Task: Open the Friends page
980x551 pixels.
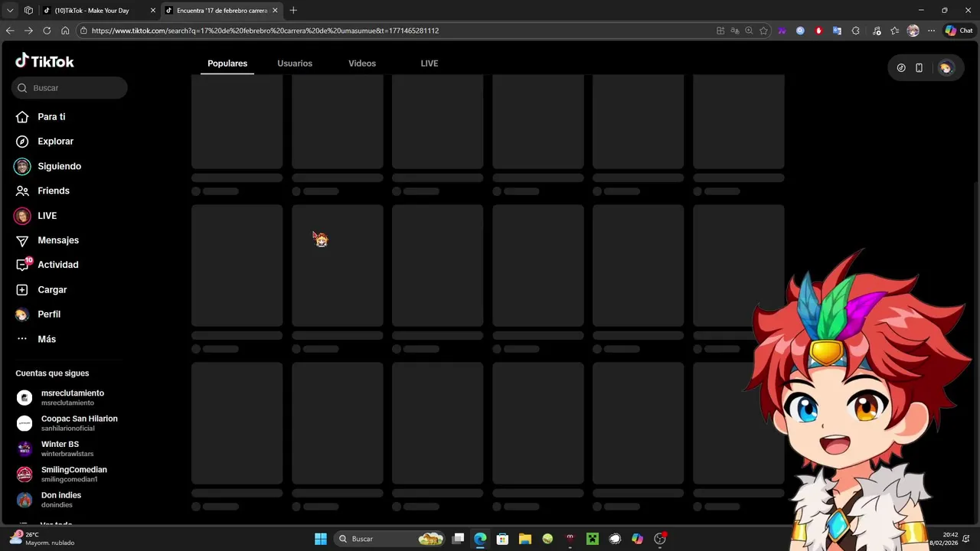Action: pyautogui.click(x=42, y=191)
